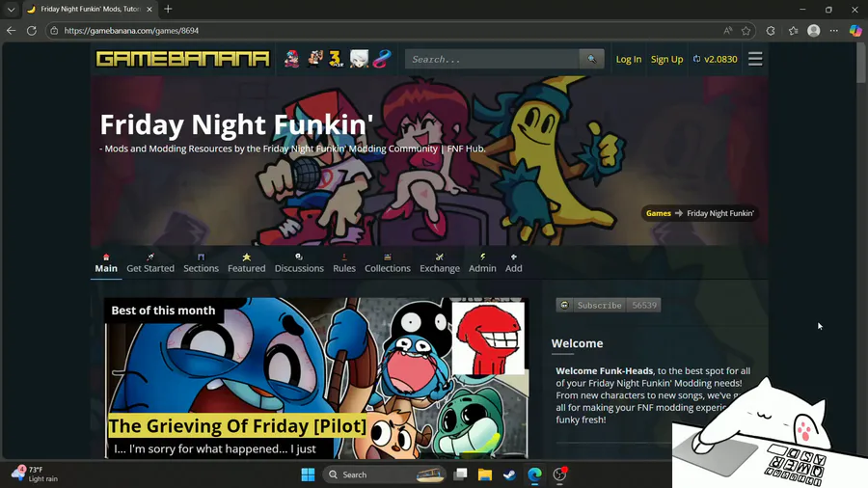Open the Get Started tab

pyautogui.click(x=150, y=263)
